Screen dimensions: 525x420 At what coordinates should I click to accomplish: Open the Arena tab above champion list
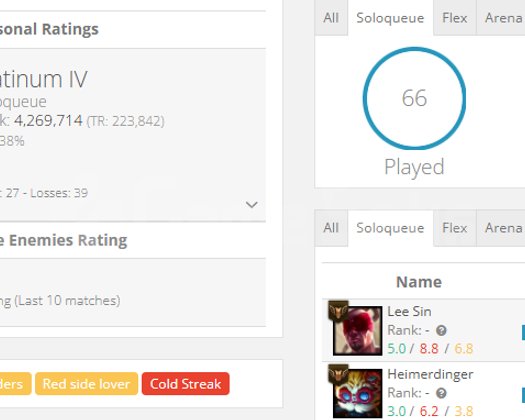[501, 228]
